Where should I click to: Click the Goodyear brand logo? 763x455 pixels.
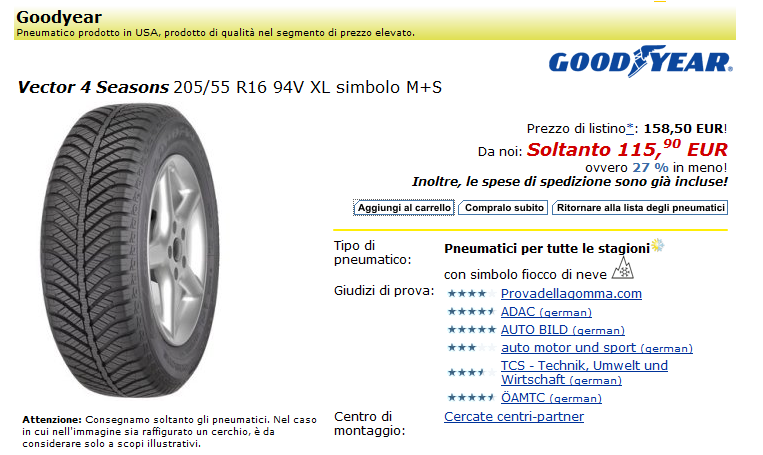tap(640, 61)
